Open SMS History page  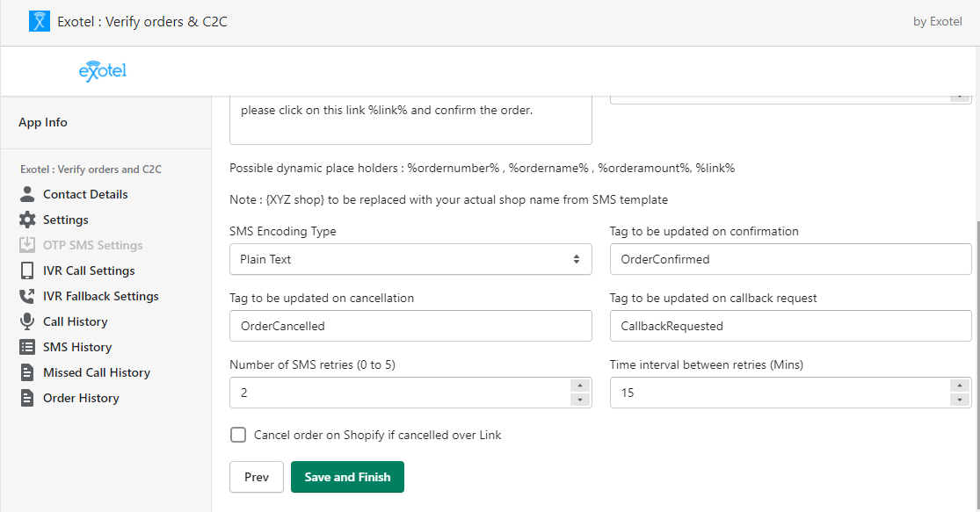click(77, 347)
